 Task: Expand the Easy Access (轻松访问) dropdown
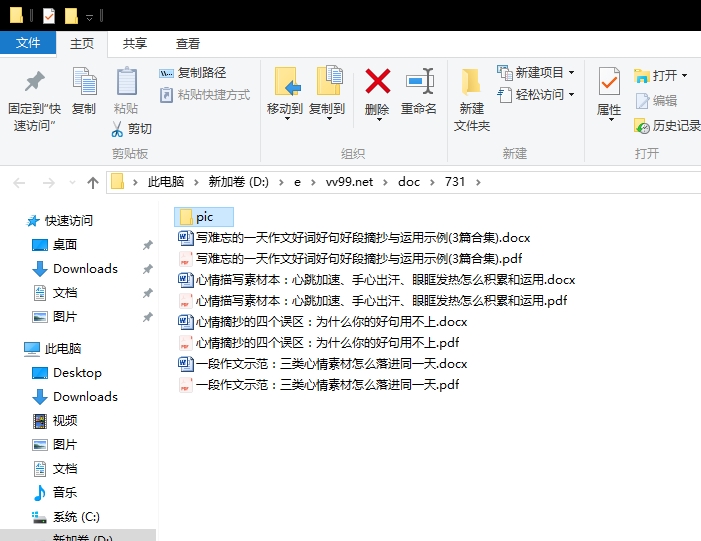(x=571, y=95)
